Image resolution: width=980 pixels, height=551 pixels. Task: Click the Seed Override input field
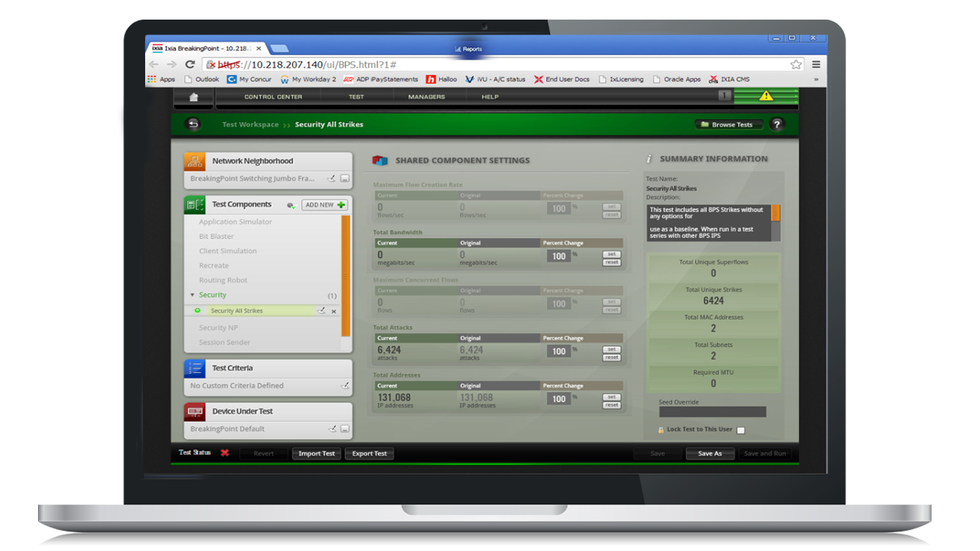(712, 412)
